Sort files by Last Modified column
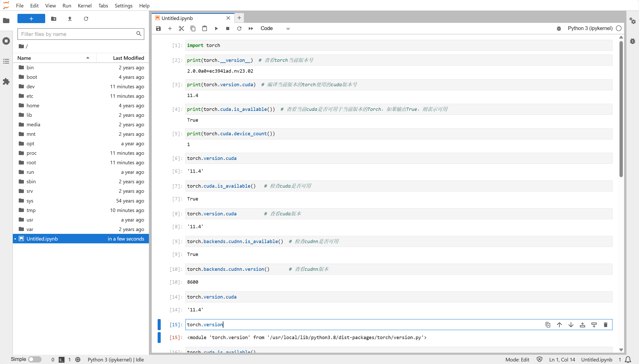639x364 pixels. pyautogui.click(x=128, y=58)
